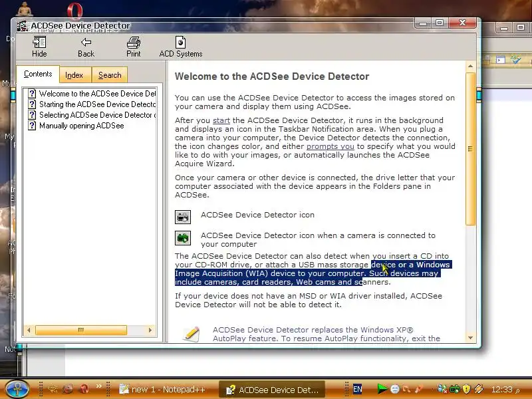Click the pencil note icon
This screenshot has height=399, width=532.
192,334
